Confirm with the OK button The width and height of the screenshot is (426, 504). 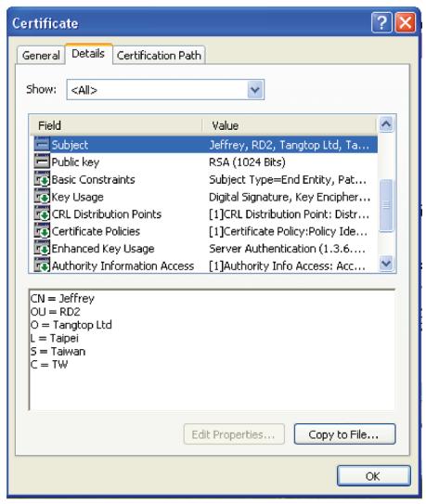[374, 476]
